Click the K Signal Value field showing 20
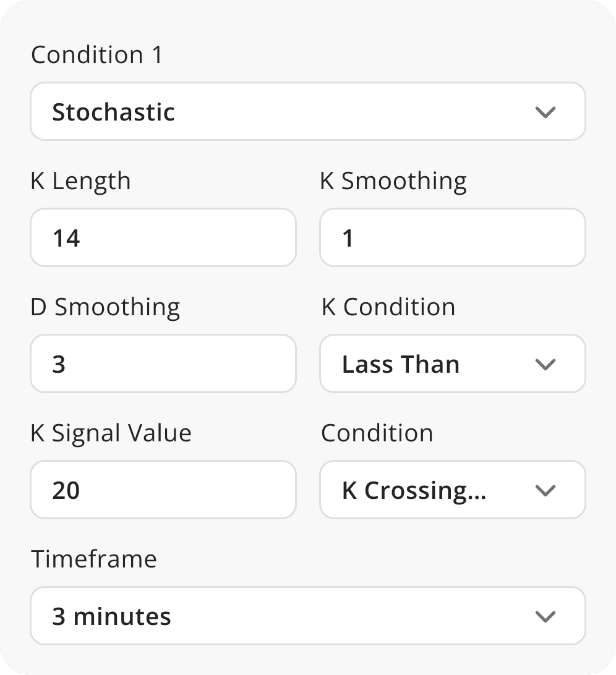616x675 pixels. point(163,490)
